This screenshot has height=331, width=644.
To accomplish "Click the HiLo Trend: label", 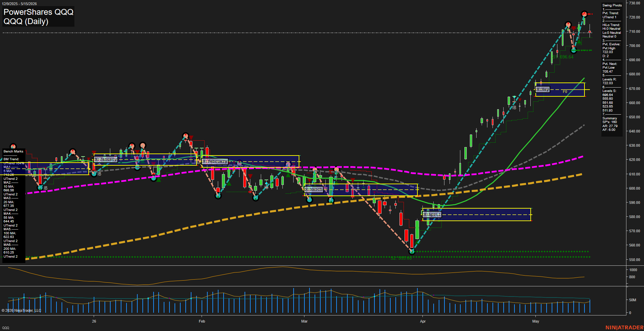I will point(611,25).
